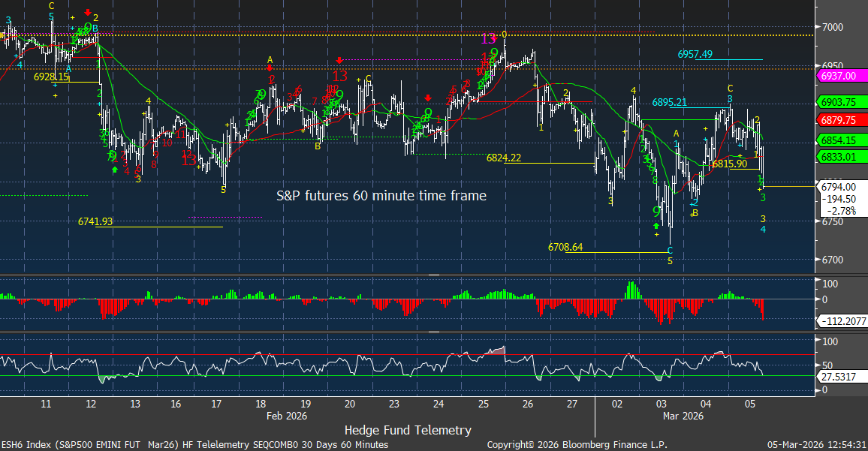Viewport: 868px width, 451px height.
Task: Click the 'Mar 2026' date axis label
Action: coord(683,415)
